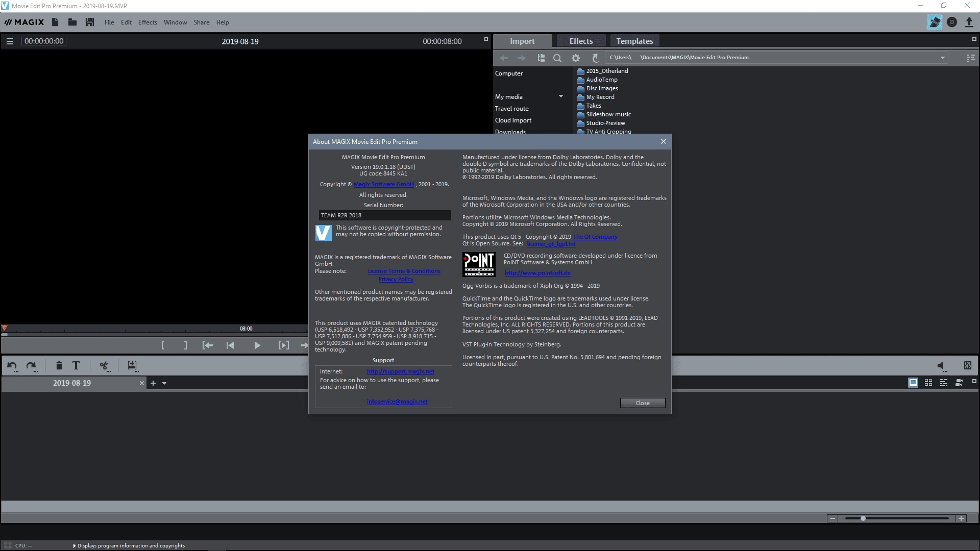Viewport: 980px width, 551px height.
Task: Click the New project file icon
Action: [55, 22]
